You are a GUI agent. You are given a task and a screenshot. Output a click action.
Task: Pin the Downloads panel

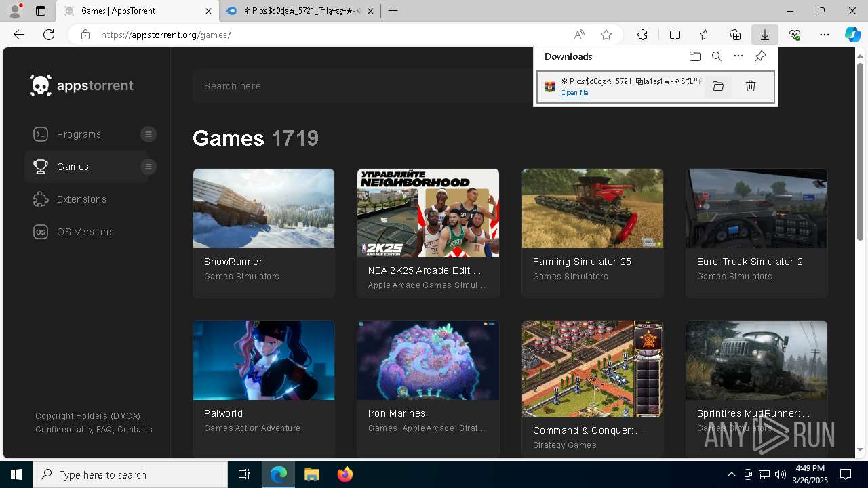point(761,56)
